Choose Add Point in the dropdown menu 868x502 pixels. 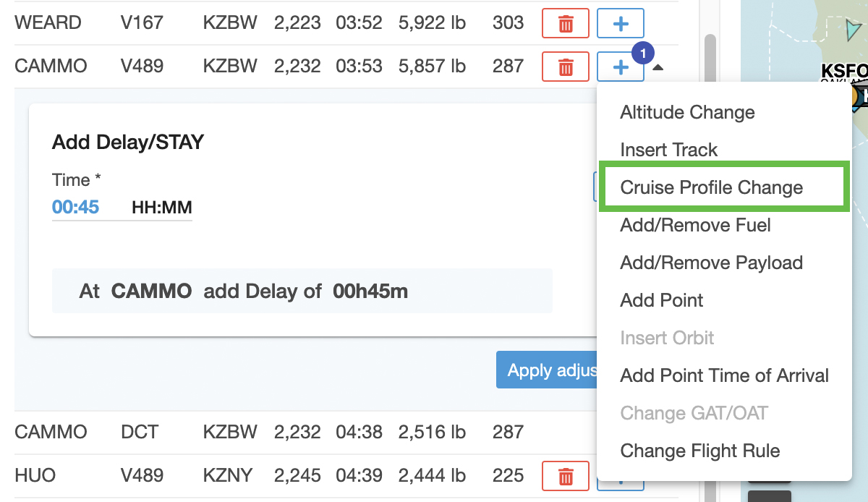[x=661, y=300]
